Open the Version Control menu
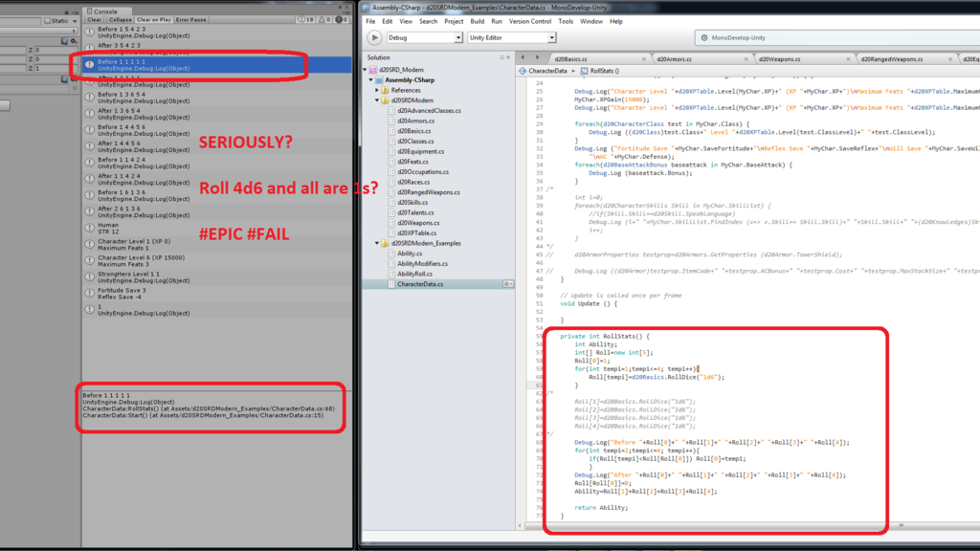The image size is (980, 551). (x=530, y=22)
